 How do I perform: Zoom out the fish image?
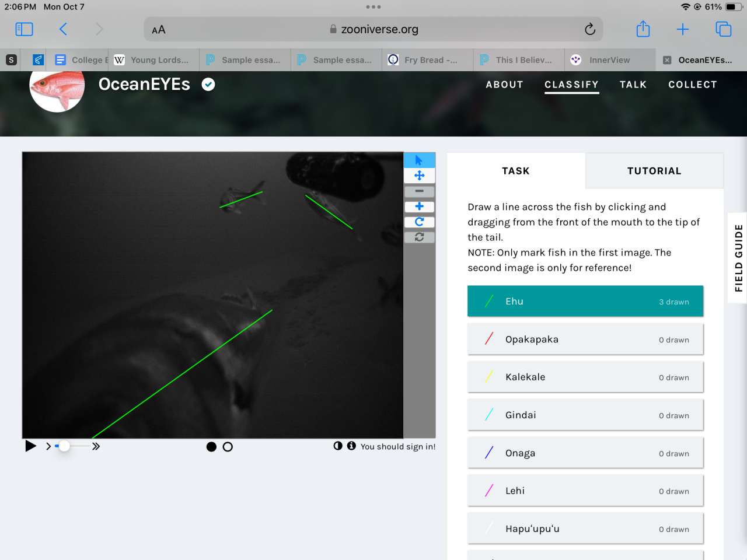tap(419, 191)
